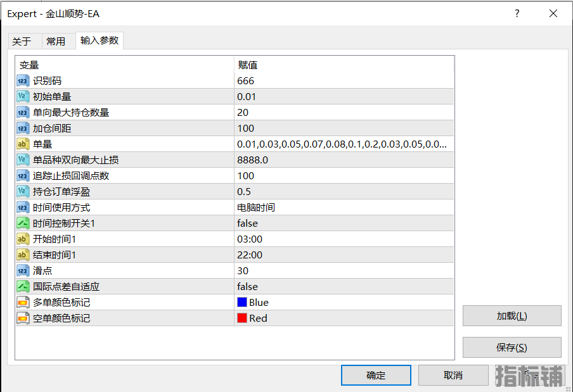Viewport: 573px width, 392px height.
Task: Click the string icon beside 单量
Action: coord(23,144)
